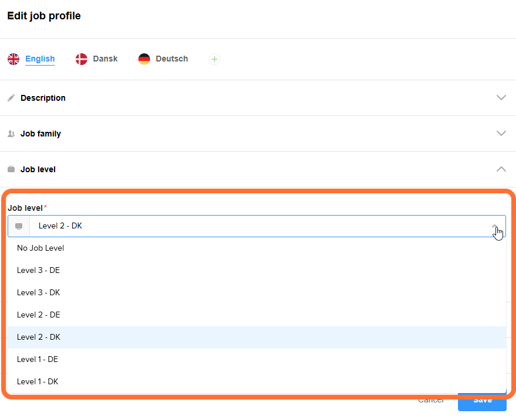Click the German flag icon
Image resolution: width=516 pixels, height=420 pixels.
click(144, 59)
